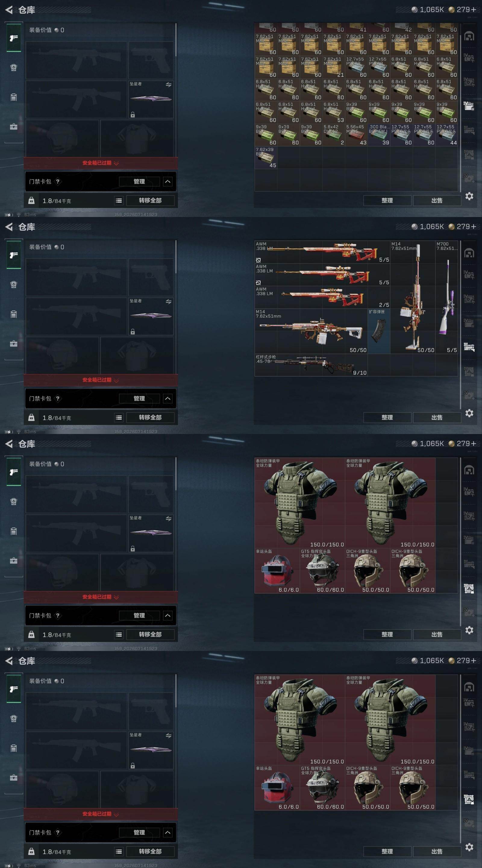Open backpack tab in ammo screenshot sidebar

pos(14,97)
